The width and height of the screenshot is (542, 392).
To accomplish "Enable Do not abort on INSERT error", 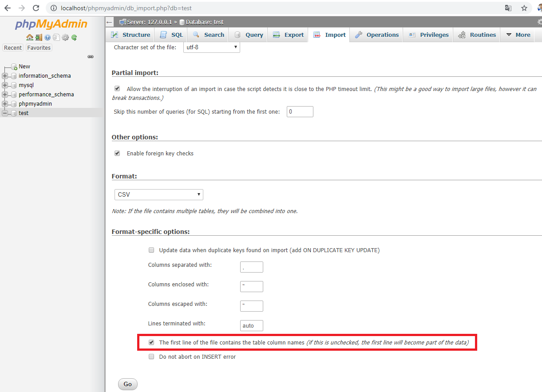I will [x=151, y=356].
